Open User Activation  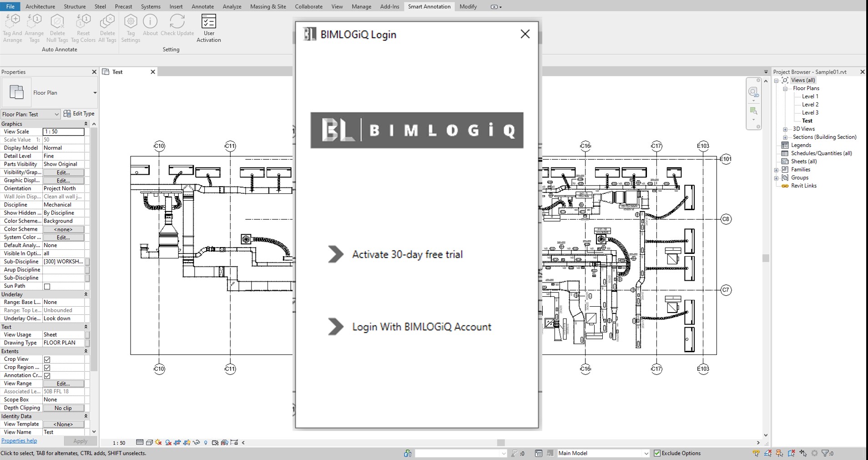pos(209,28)
